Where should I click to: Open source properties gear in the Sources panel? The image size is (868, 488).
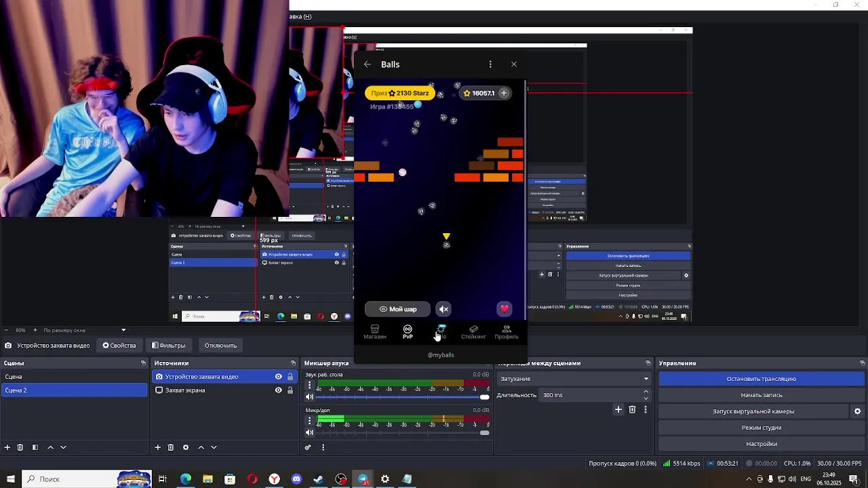pyautogui.click(x=185, y=447)
